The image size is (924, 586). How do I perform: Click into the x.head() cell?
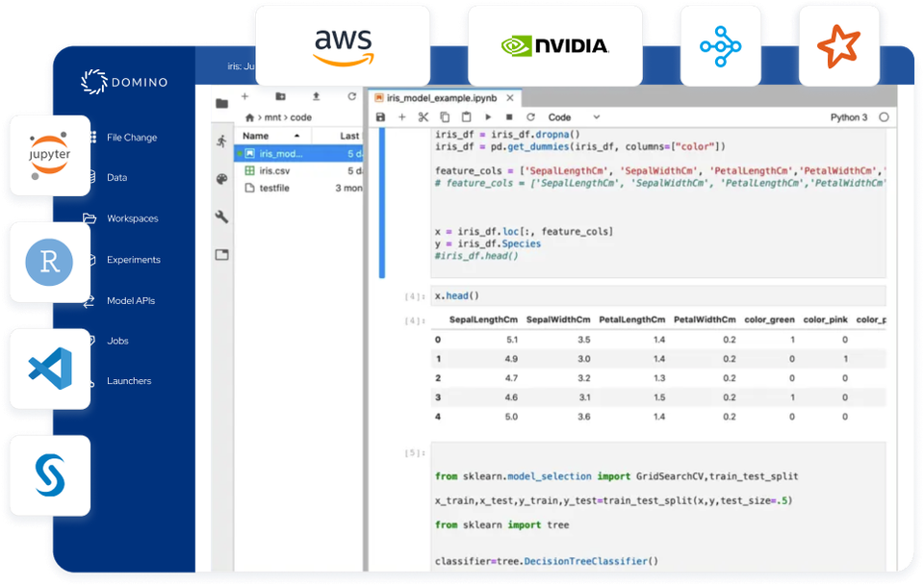(658, 295)
